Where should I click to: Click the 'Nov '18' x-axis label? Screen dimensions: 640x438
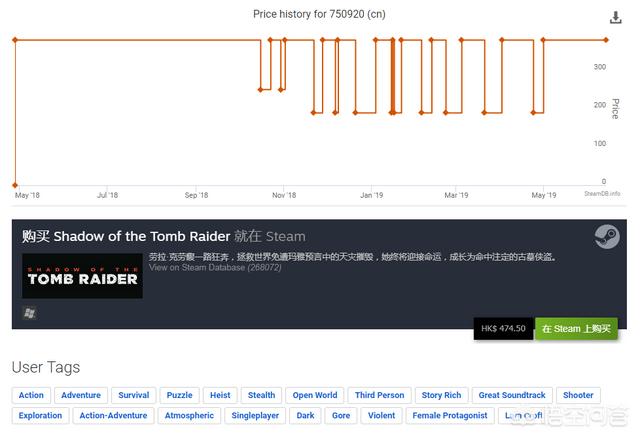(x=284, y=196)
